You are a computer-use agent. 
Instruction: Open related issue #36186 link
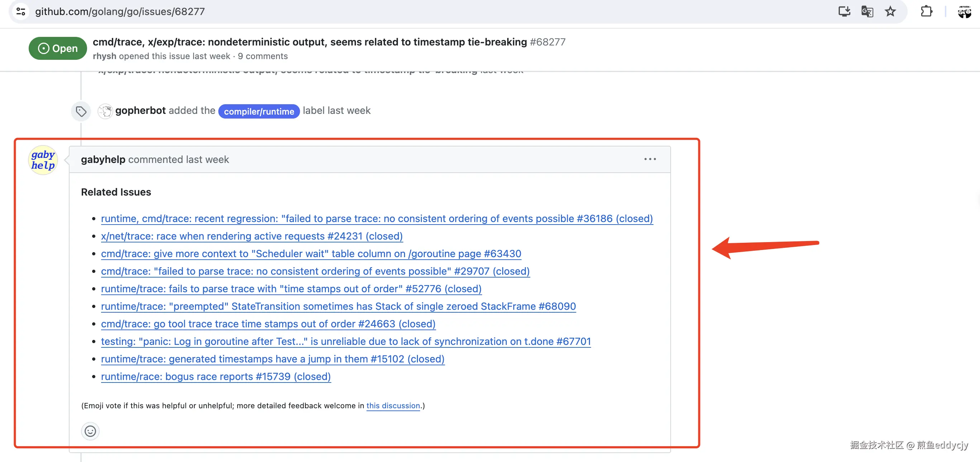[x=377, y=218]
